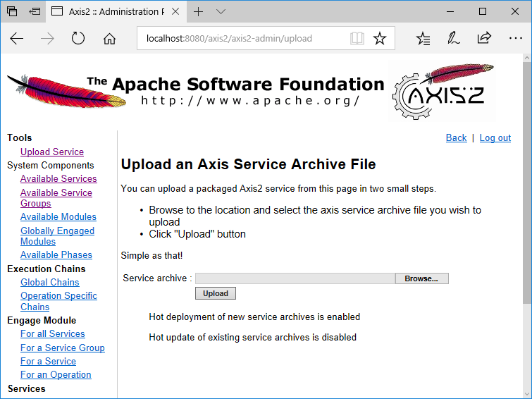Click the scrollbar up arrow
This screenshot has width=532, height=399.
(527, 58)
